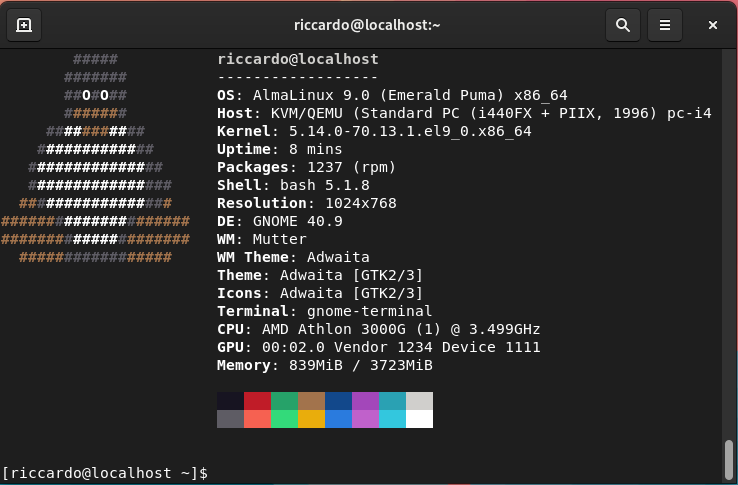
Task: Click the Memory: 839MiB / 3723MiB line
Action: [325, 365]
